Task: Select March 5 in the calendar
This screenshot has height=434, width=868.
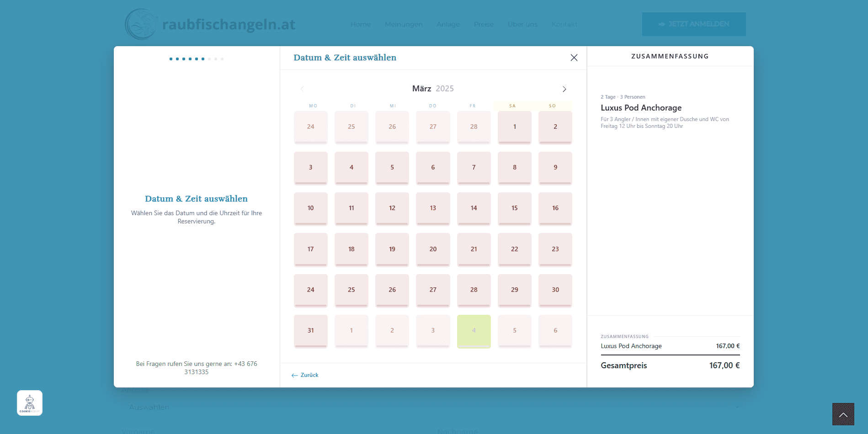Action: [x=392, y=168]
